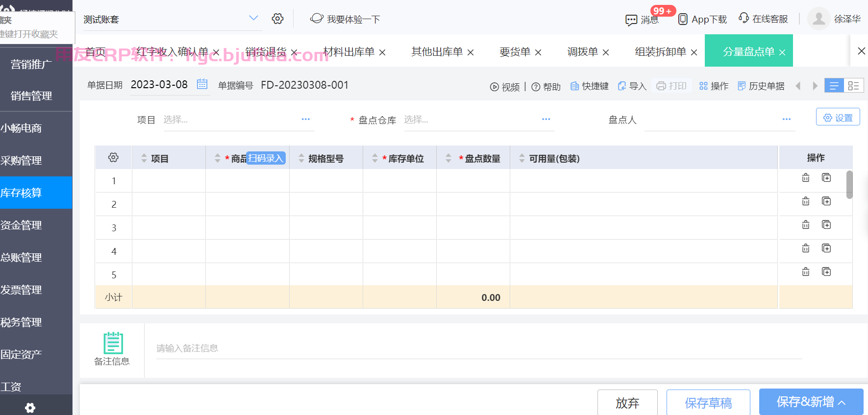868x415 pixels.
Task: Open 发票管理 in the sidebar
Action: coord(21,290)
